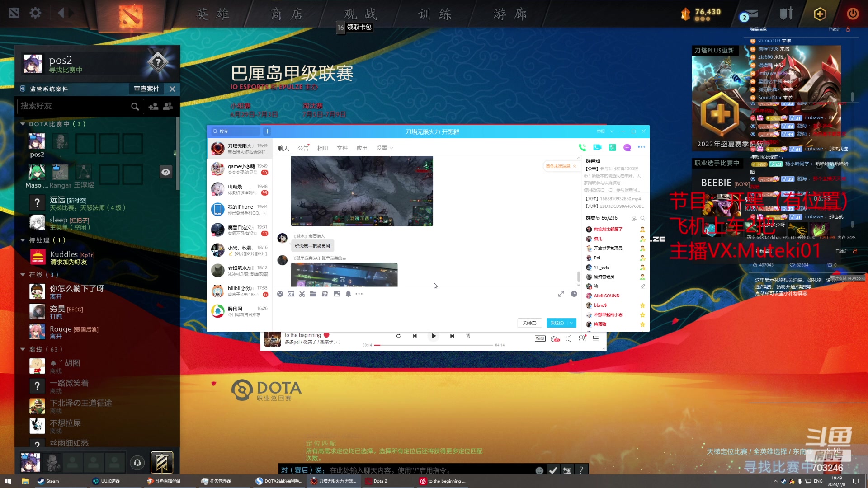Click the add friend icon
Image resolution: width=868 pixels, height=488 pixels.
(153, 107)
